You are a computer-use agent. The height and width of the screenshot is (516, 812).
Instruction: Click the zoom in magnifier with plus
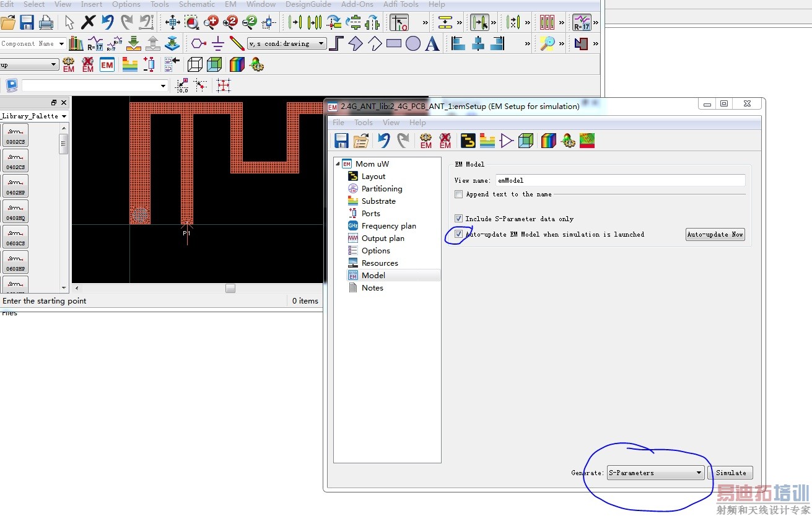(x=211, y=23)
